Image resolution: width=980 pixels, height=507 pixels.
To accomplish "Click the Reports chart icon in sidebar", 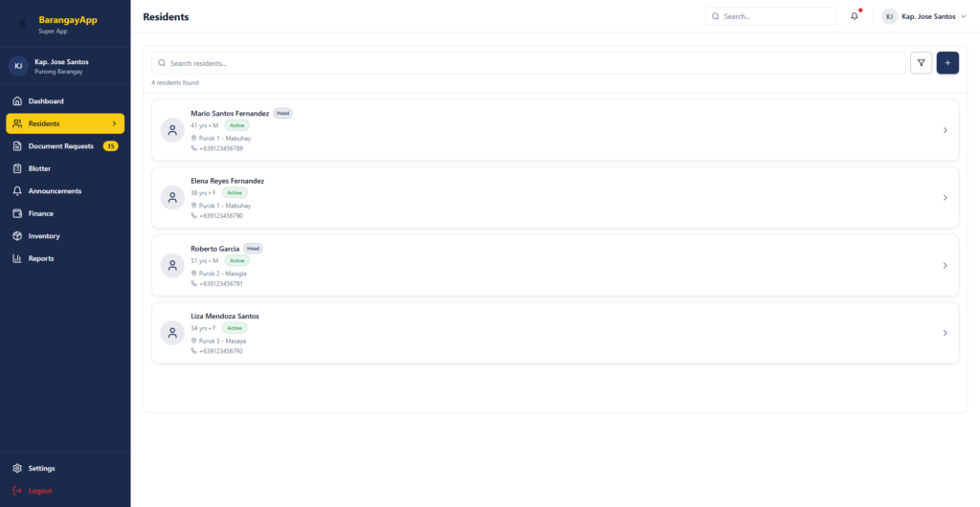I will pos(17,258).
